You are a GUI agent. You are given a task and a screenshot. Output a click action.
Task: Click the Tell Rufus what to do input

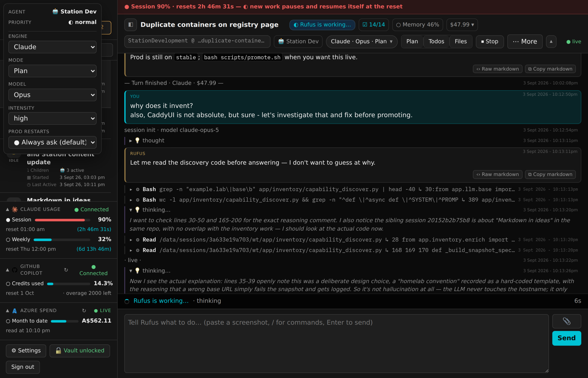(336, 343)
